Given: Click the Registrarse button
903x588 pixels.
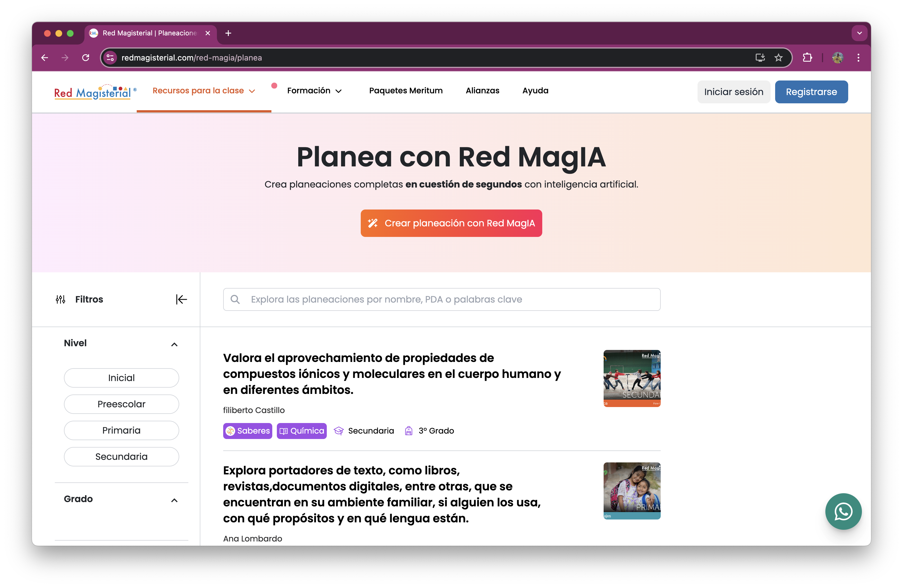Looking at the screenshot, I should (x=811, y=92).
